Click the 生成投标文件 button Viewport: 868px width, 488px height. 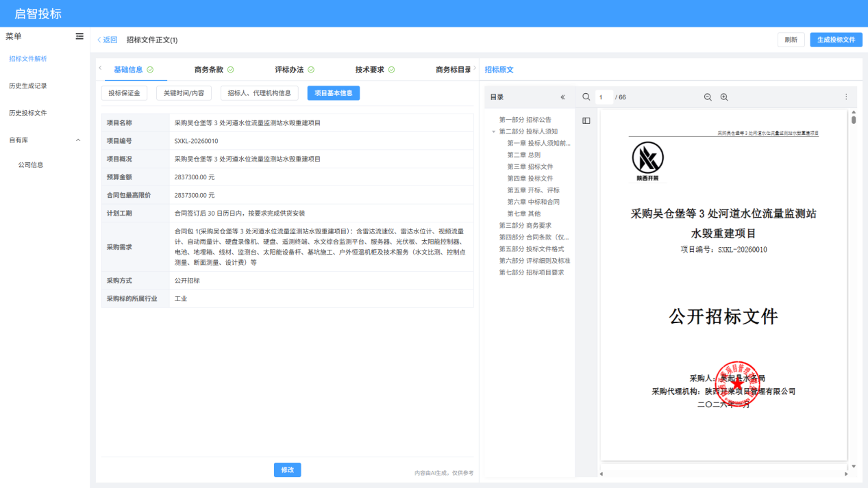coord(836,40)
